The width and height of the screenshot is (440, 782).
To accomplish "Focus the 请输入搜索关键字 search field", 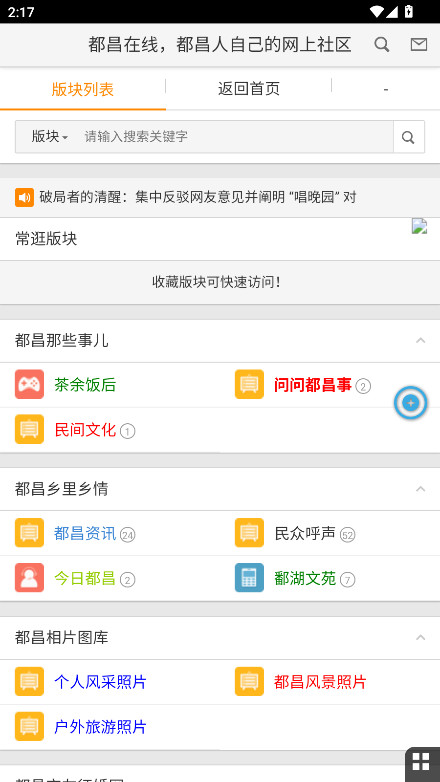I will [236, 137].
